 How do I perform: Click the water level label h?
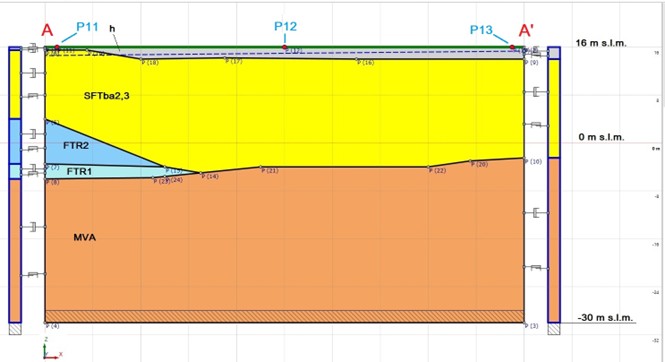tap(112, 28)
